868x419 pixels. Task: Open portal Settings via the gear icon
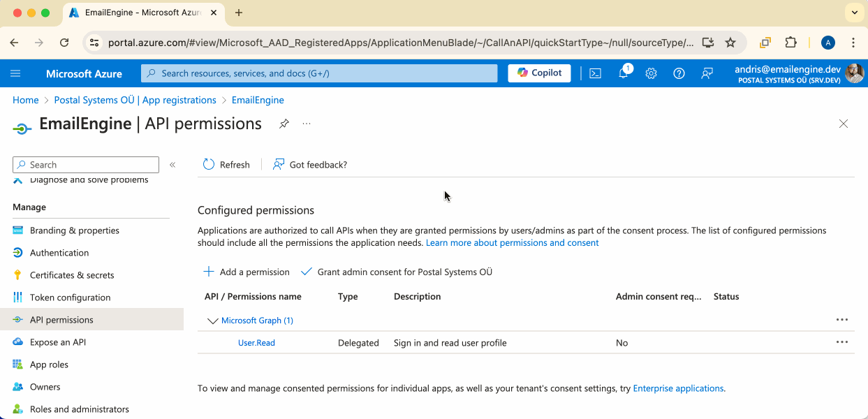click(651, 73)
